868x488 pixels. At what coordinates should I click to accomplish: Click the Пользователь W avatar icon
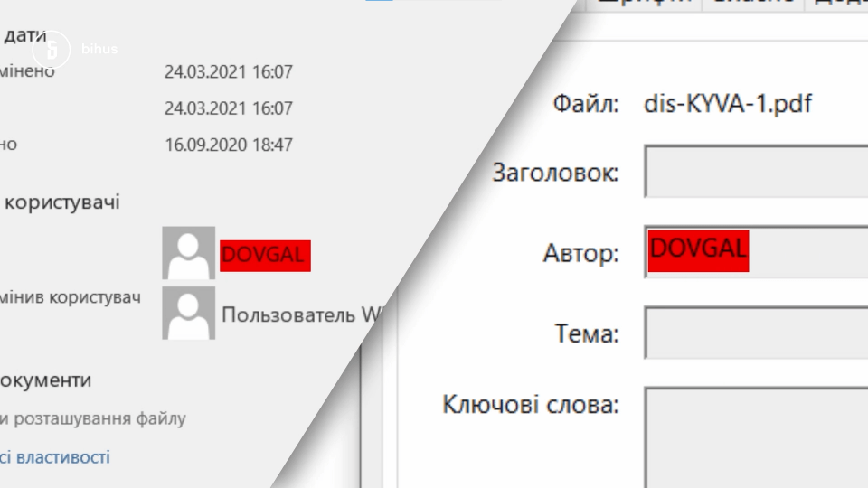(x=188, y=314)
